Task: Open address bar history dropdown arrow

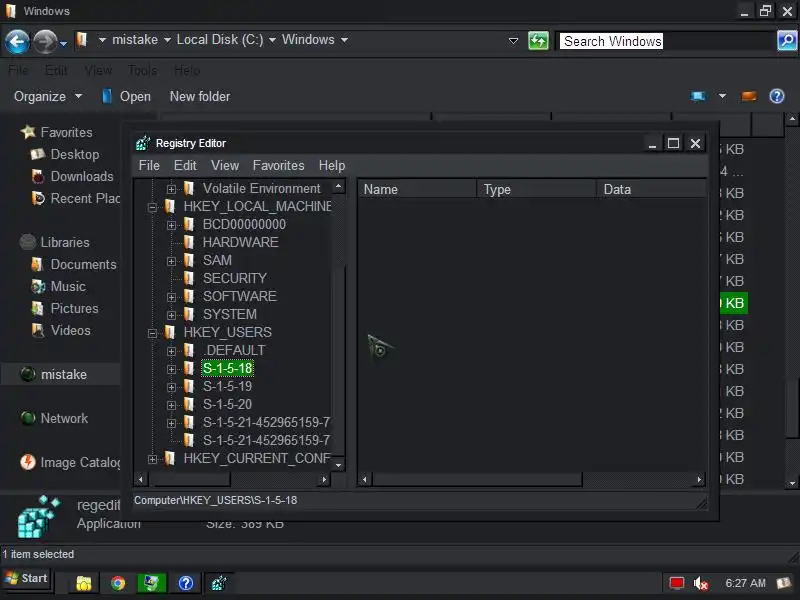Action: (513, 41)
